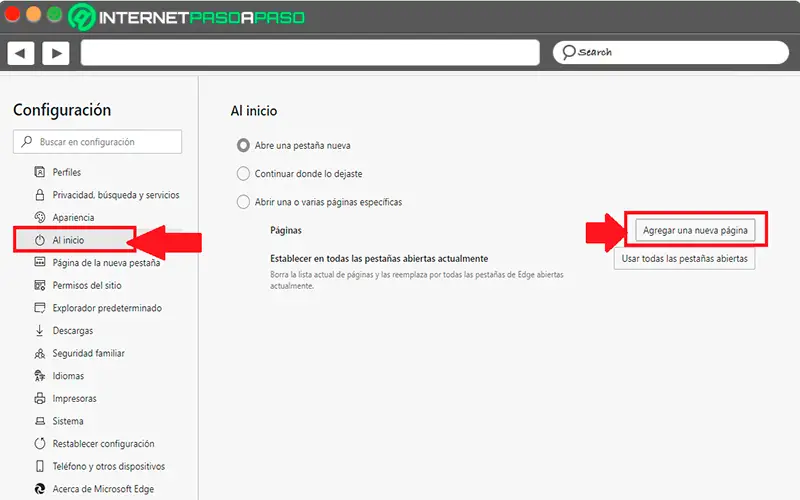Click the 'Al inicio' page heading
This screenshot has height=500, width=800.
pos(254,111)
